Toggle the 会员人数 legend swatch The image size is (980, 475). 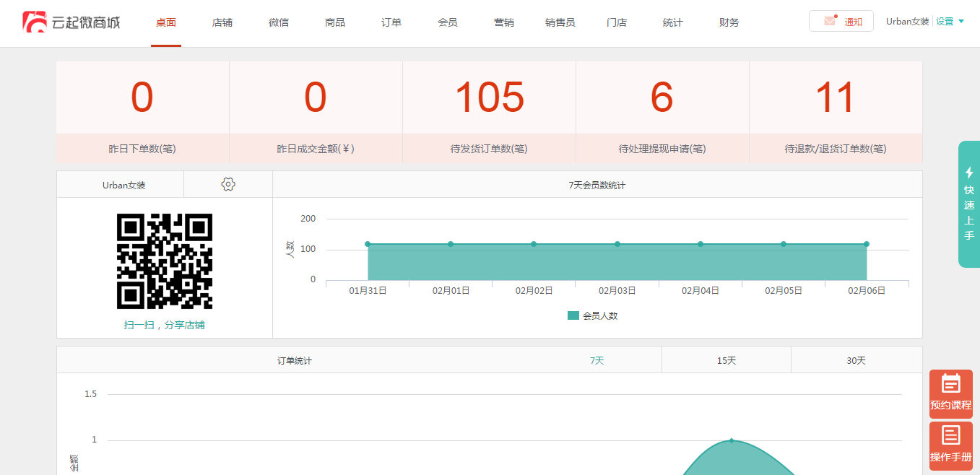[x=573, y=315]
